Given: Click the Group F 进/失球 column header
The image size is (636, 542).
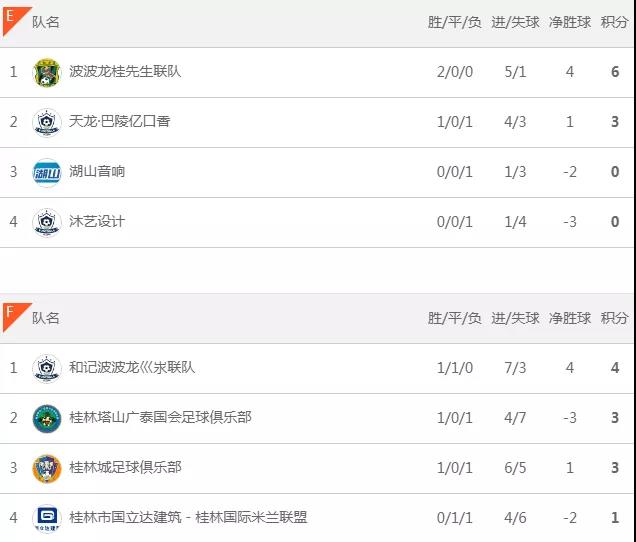Looking at the screenshot, I should pos(515,318).
